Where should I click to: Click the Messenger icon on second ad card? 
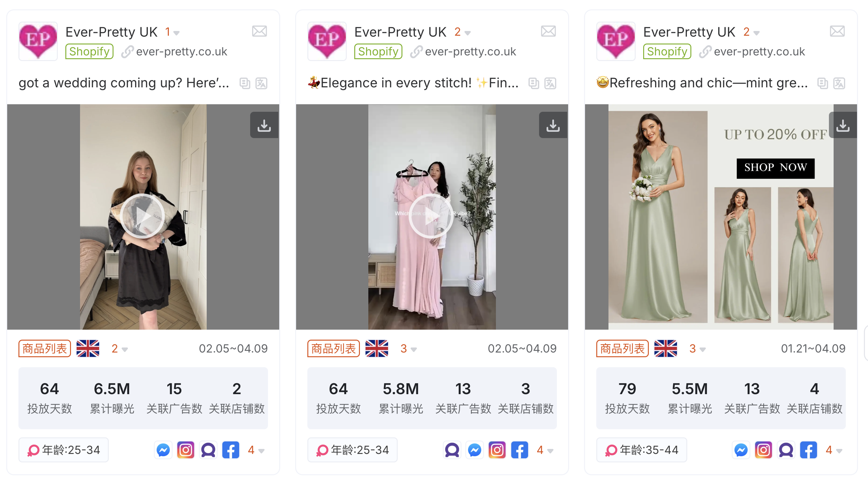coord(474,450)
